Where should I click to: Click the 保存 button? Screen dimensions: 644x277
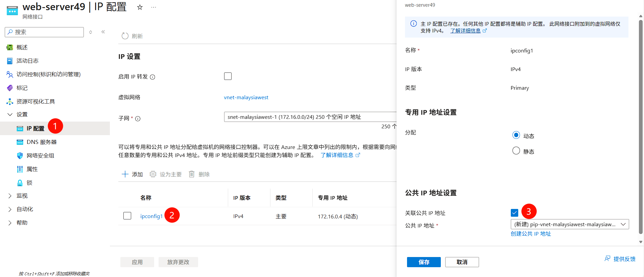point(424,262)
